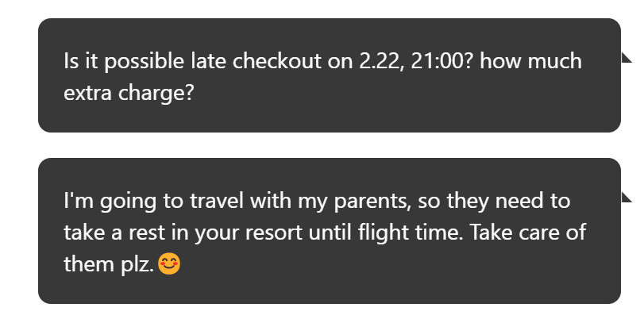This screenshot has width=644, height=319.
Task: Select the late checkout question message bubble
Action: 329,75
